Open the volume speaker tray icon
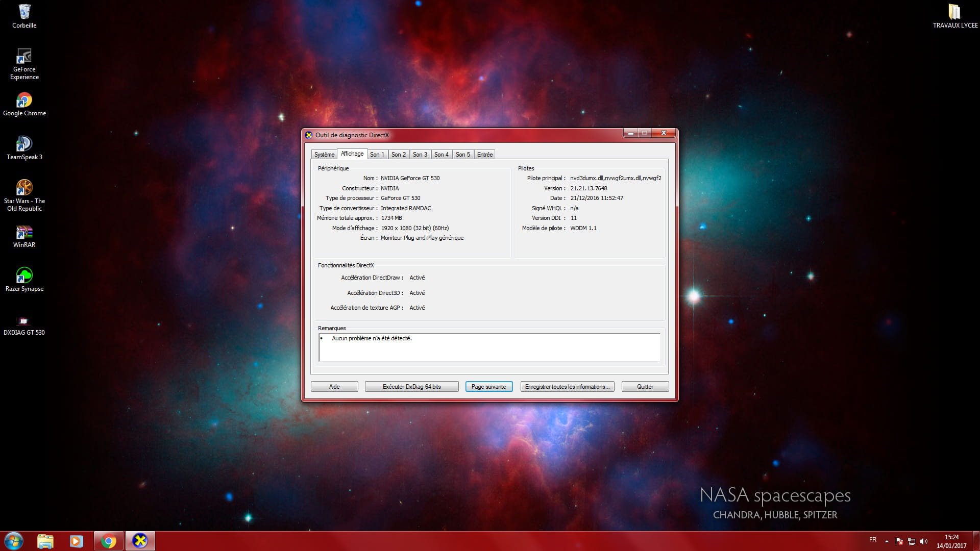 point(924,541)
